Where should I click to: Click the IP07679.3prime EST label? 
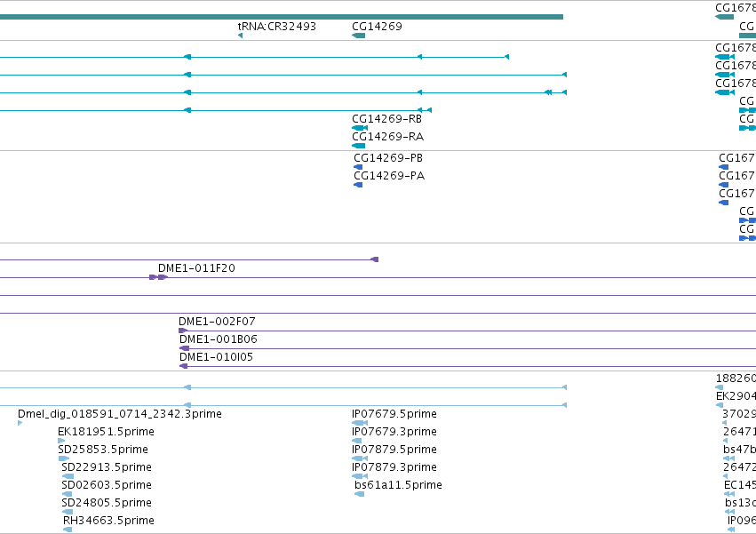394,432
